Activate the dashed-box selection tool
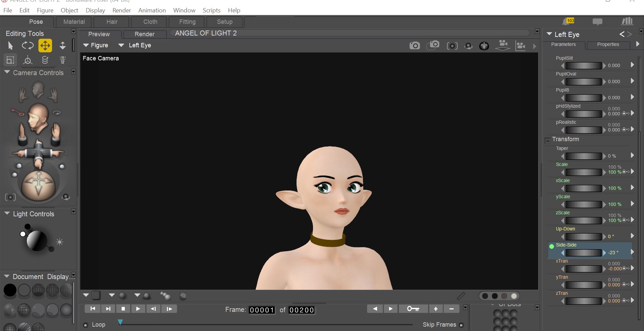 pos(10,60)
